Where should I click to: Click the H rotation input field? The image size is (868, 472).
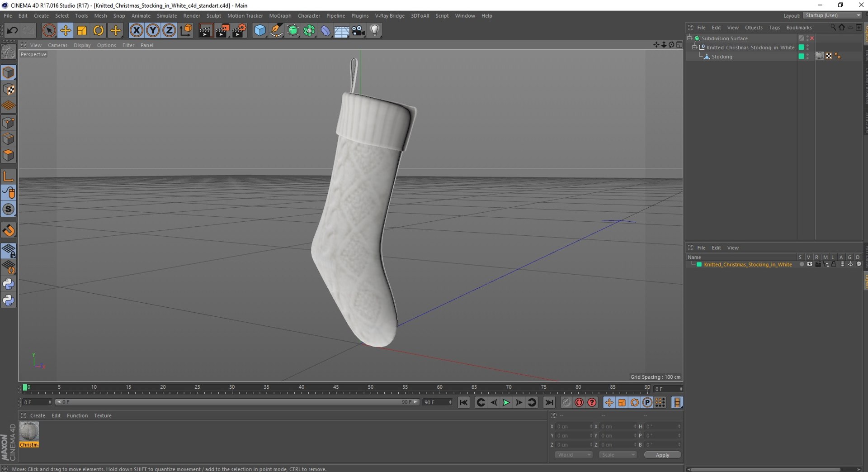point(663,426)
